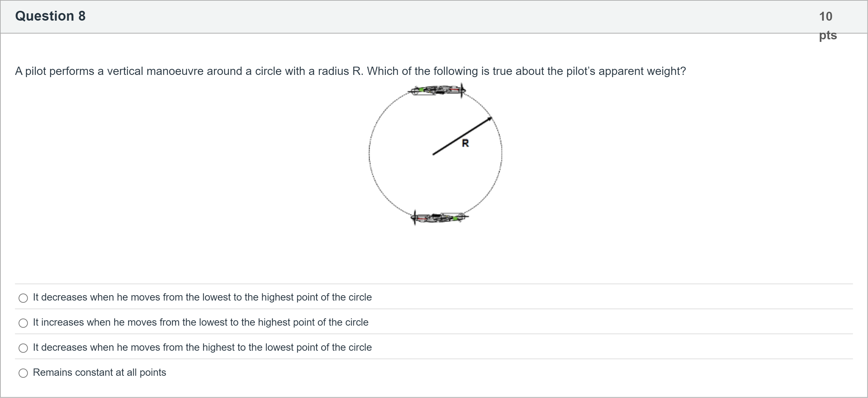Click the third answer option text
Image resolution: width=868 pixels, height=398 pixels.
pyautogui.click(x=202, y=348)
